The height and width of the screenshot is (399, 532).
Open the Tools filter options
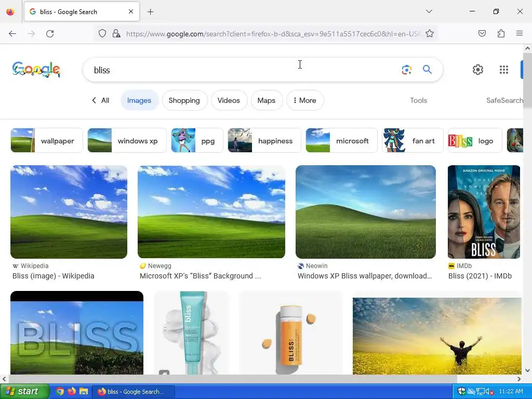tap(418, 100)
